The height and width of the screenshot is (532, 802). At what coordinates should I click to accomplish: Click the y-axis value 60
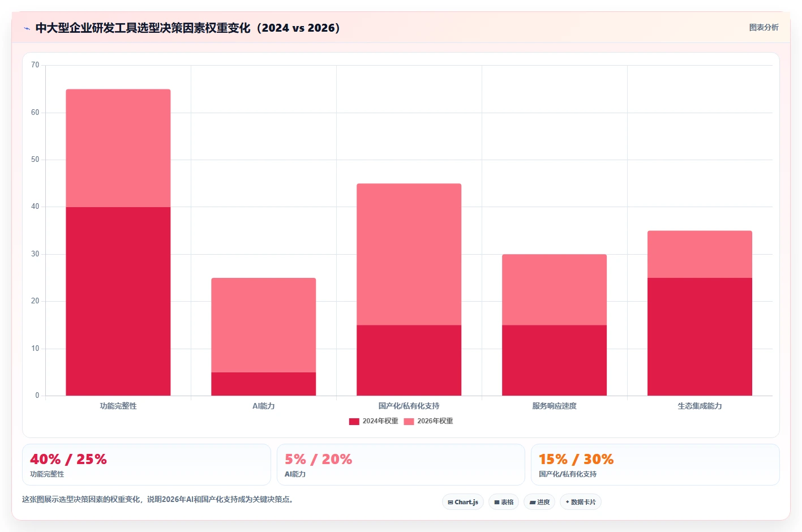pyautogui.click(x=35, y=113)
